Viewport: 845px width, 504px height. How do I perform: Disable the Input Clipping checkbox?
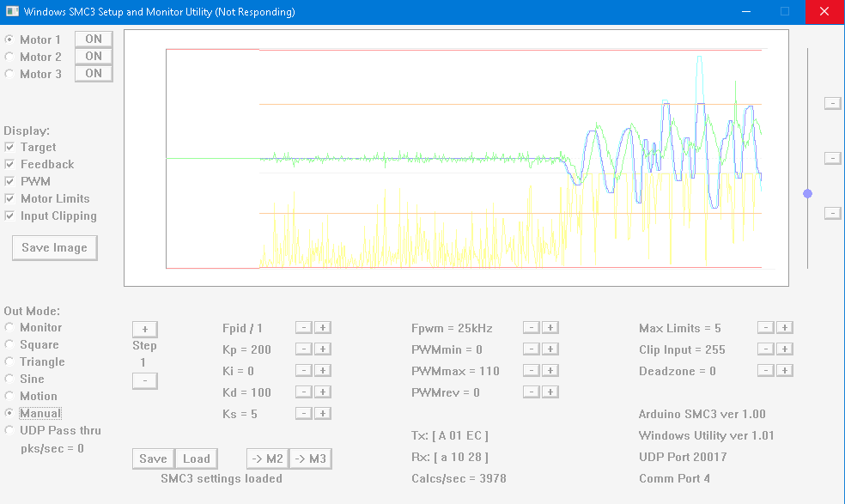point(9,216)
